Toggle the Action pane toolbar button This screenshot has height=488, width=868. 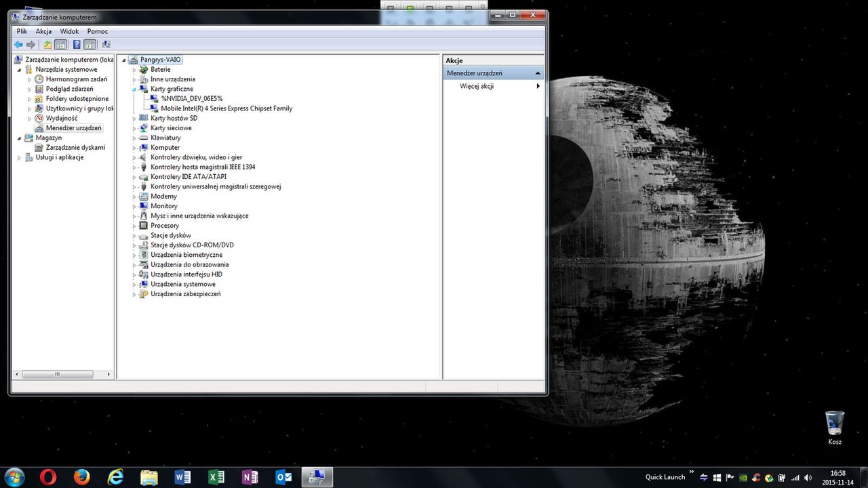click(x=90, y=45)
